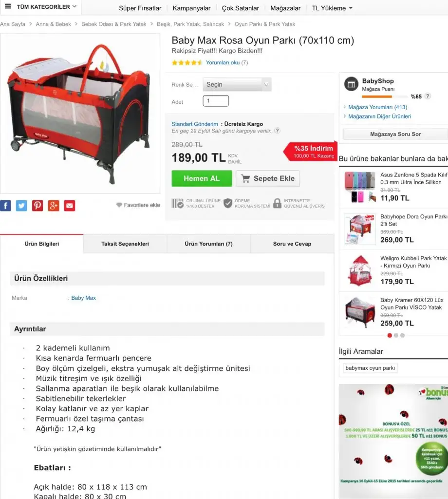Expand the TÜM KATEGORİLER menu

tap(40, 7)
